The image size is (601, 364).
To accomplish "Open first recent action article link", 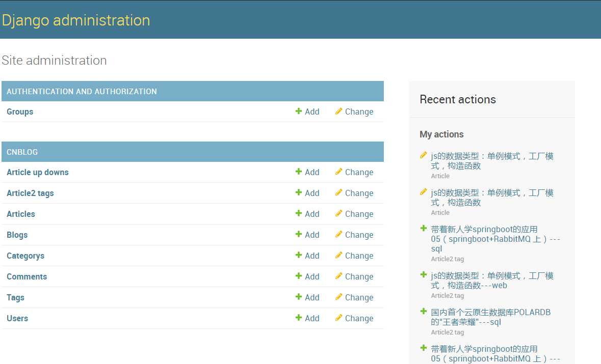I will point(491,161).
